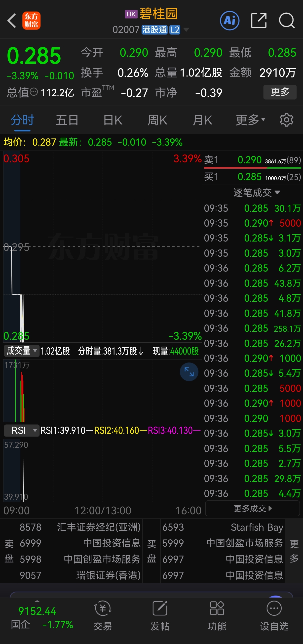The image size is (303, 644).
Task: Open the 功能 functions icon
Action: pyautogui.click(x=217, y=616)
